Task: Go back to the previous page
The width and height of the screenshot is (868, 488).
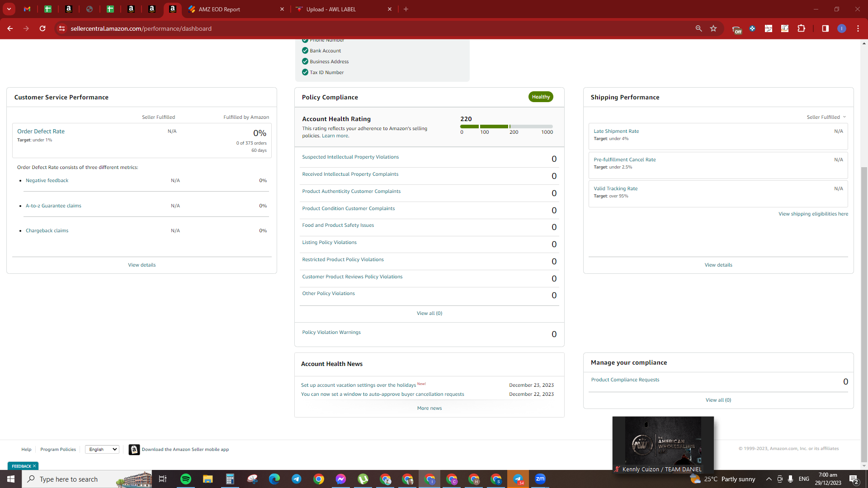Action: point(10,28)
